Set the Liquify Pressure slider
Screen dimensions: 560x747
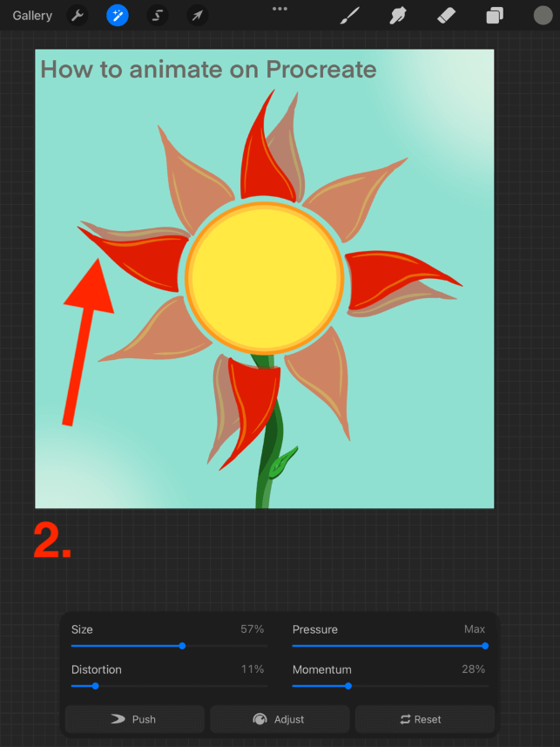[390, 646]
